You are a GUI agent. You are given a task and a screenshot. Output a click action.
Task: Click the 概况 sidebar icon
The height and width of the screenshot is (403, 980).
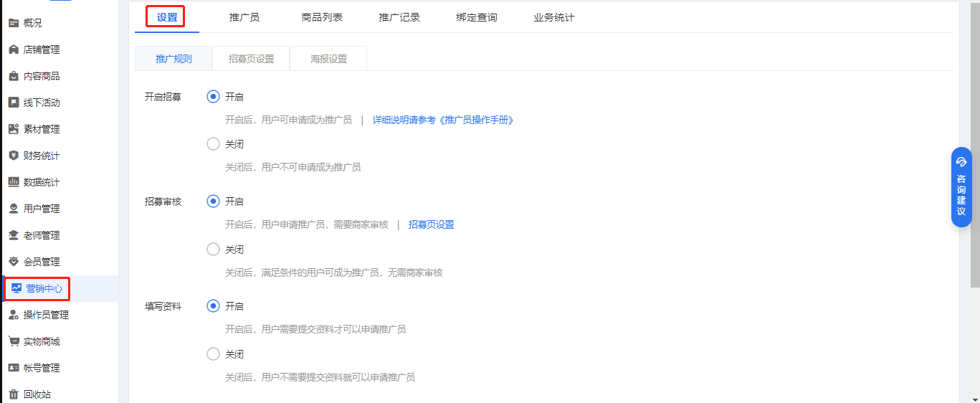(x=14, y=23)
